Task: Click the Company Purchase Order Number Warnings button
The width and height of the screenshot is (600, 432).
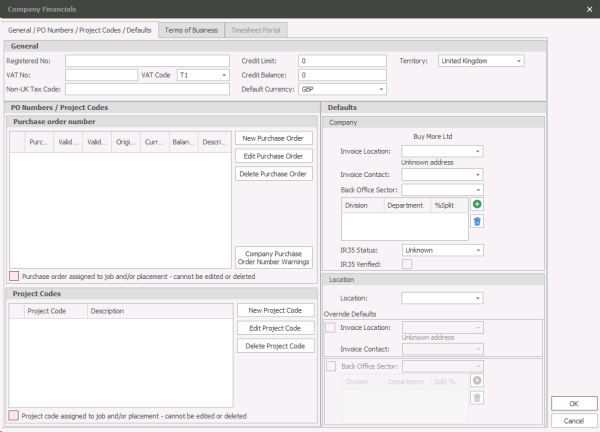Action: click(274, 258)
